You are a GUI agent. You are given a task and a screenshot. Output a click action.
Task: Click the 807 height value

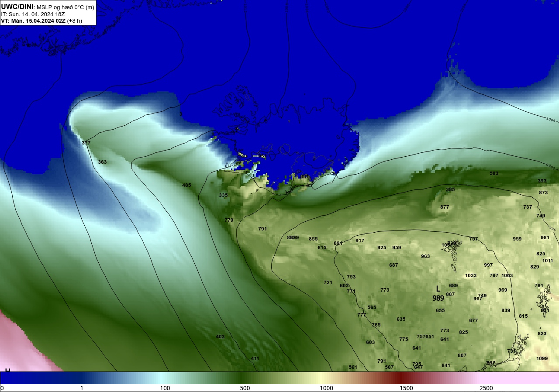pos(462,355)
